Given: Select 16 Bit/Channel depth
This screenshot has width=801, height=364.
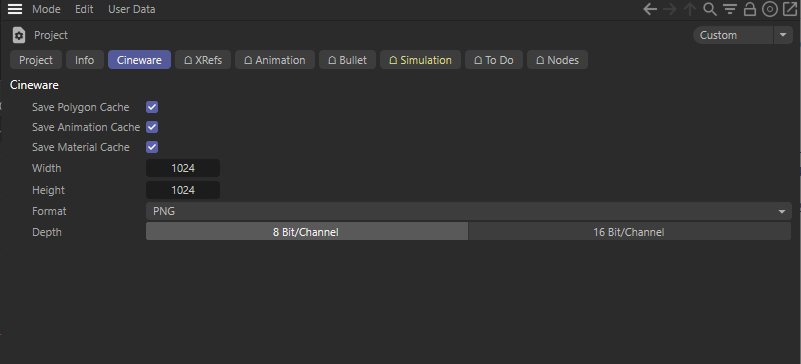Looking at the screenshot, I should [629, 232].
